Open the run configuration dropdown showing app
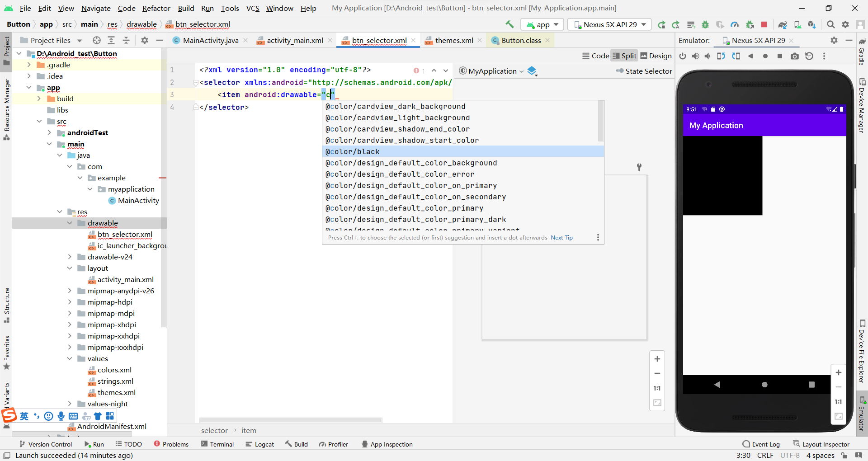868x461 pixels. point(542,24)
